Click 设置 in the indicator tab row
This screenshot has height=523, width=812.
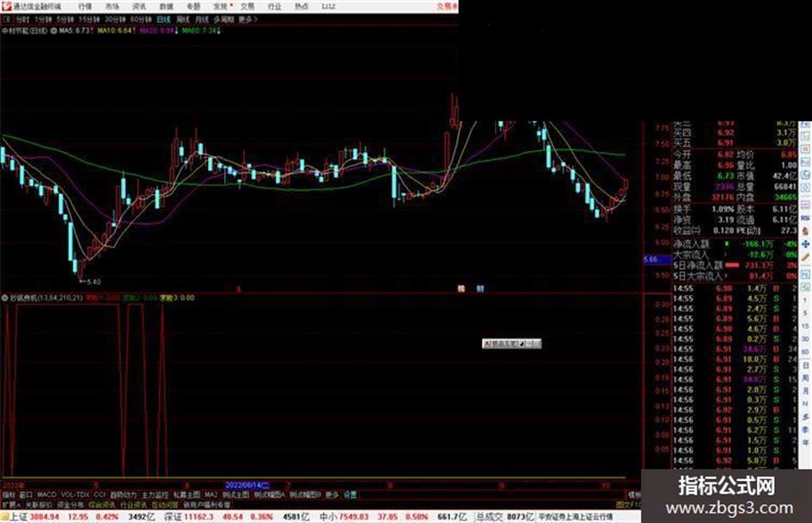(350, 495)
